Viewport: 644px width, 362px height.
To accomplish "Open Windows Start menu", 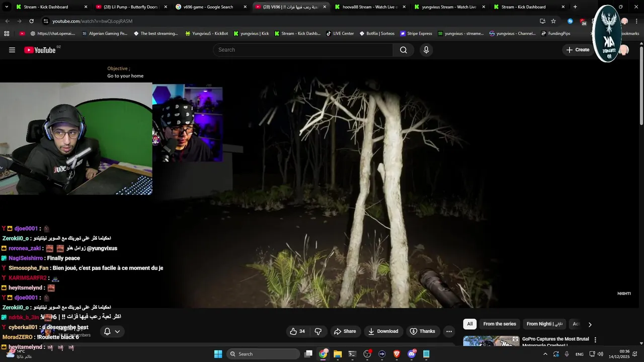I will point(218,354).
